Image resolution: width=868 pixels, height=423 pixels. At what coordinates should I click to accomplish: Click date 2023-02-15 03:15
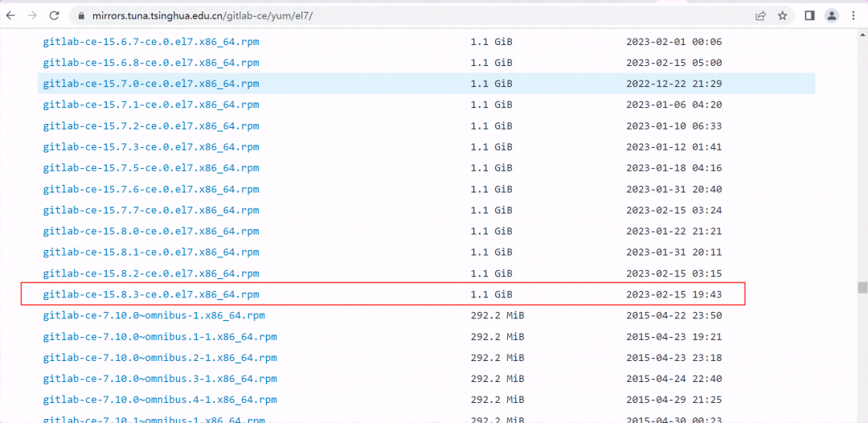(674, 273)
